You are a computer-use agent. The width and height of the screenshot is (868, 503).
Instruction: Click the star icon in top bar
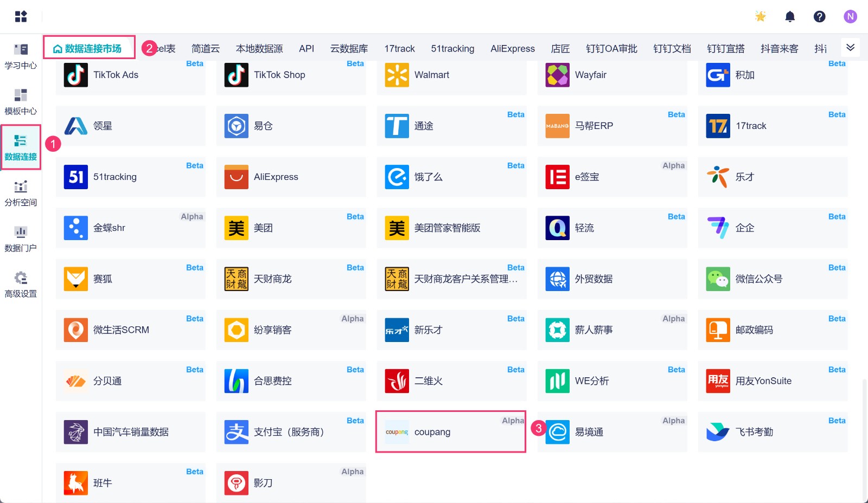click(x=761, y=17)
